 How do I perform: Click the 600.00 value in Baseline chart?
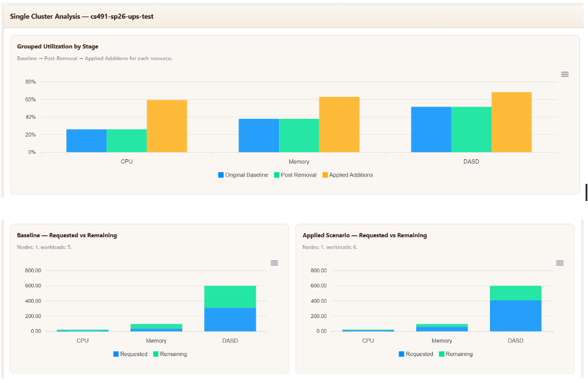point(33,286)
